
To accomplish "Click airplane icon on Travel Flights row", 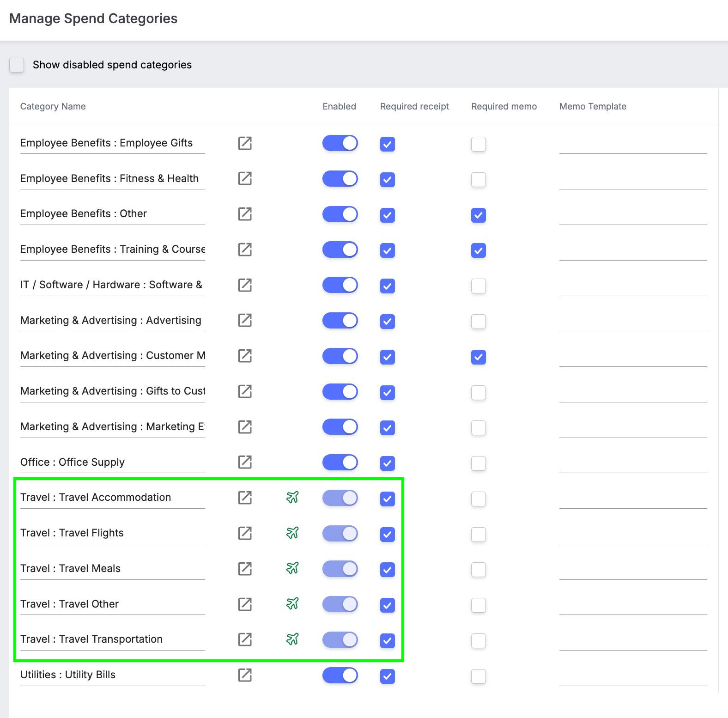I will point(292,533).
